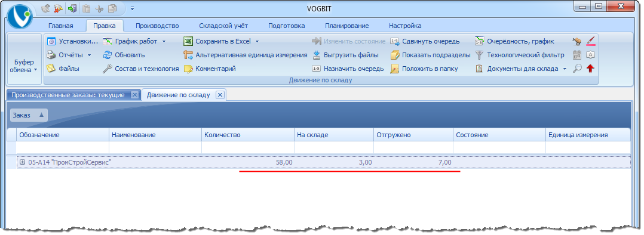Click the Файлы notes button
Image resolution: width=644 pixels, height=235 pixels.
pyautogui.click(x=63, y=69)
